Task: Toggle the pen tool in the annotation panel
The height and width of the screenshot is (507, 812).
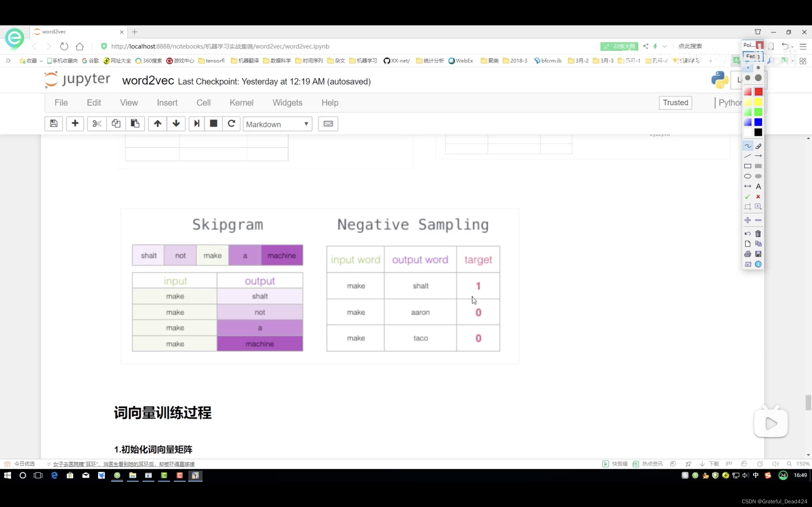Action: [748, 146]
